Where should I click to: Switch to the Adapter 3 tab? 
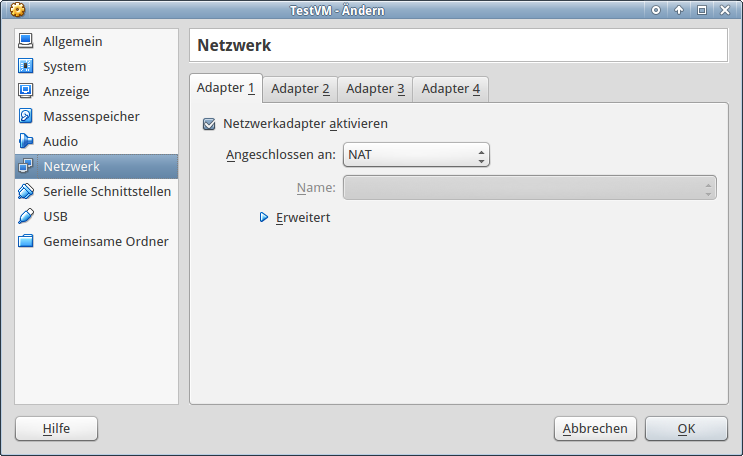375,89
